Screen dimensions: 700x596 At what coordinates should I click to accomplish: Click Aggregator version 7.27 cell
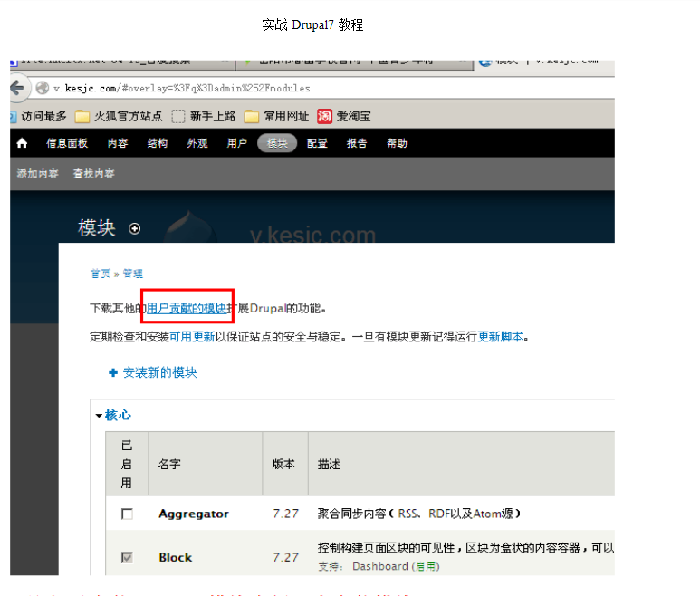(x=286, y=514)
